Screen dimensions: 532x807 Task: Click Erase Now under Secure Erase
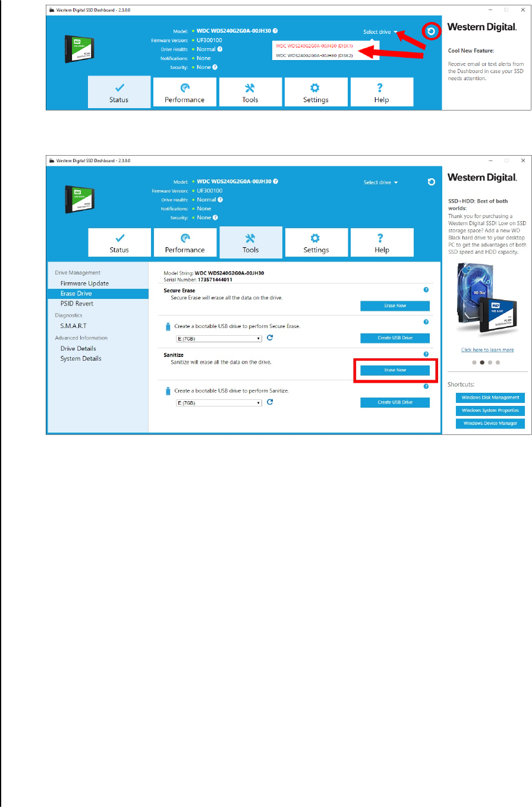[395, 305]
